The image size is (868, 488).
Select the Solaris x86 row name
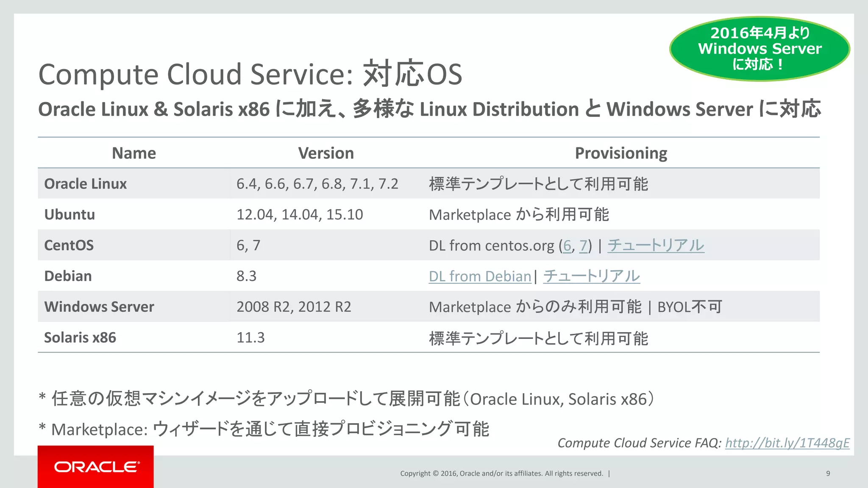pos(80,338)
